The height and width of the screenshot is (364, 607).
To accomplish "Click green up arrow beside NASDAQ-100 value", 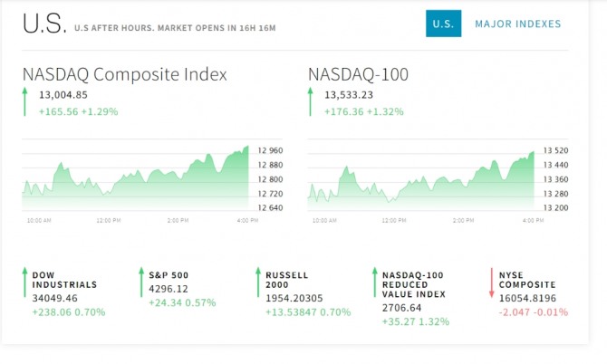I will (310, 102).
